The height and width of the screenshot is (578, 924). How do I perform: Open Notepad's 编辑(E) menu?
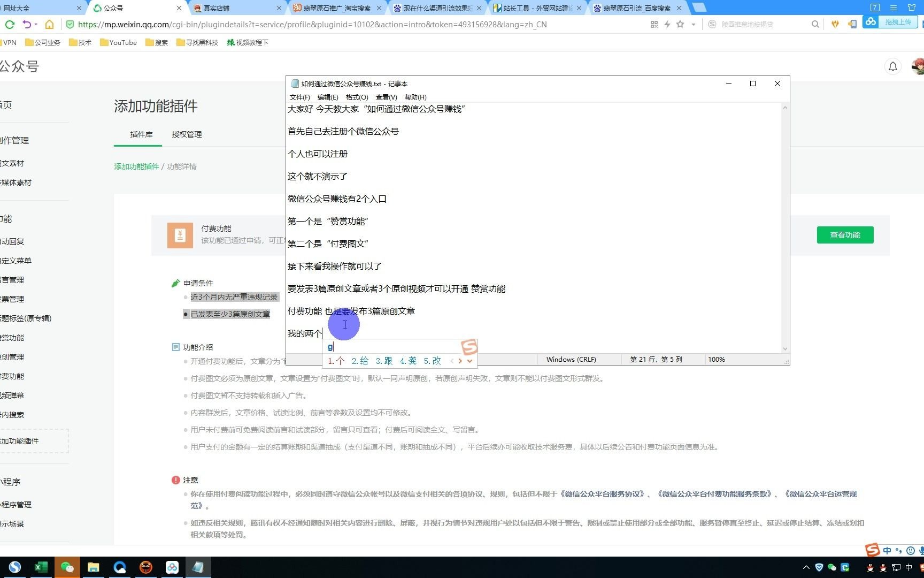pos(328,97)
